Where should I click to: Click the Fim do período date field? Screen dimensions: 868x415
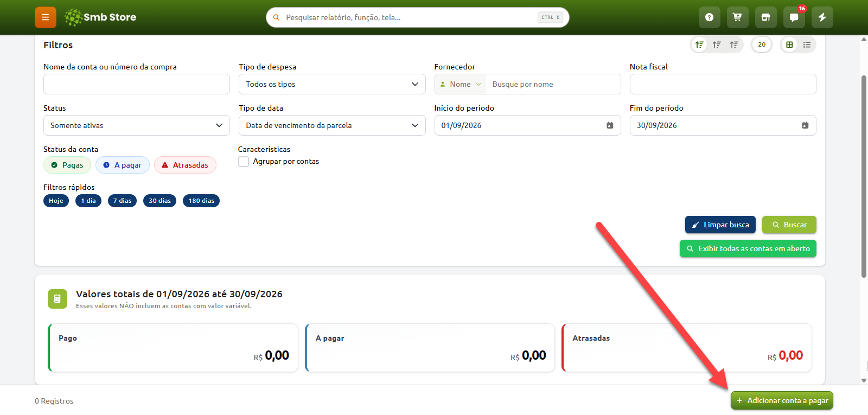[723, 125]
